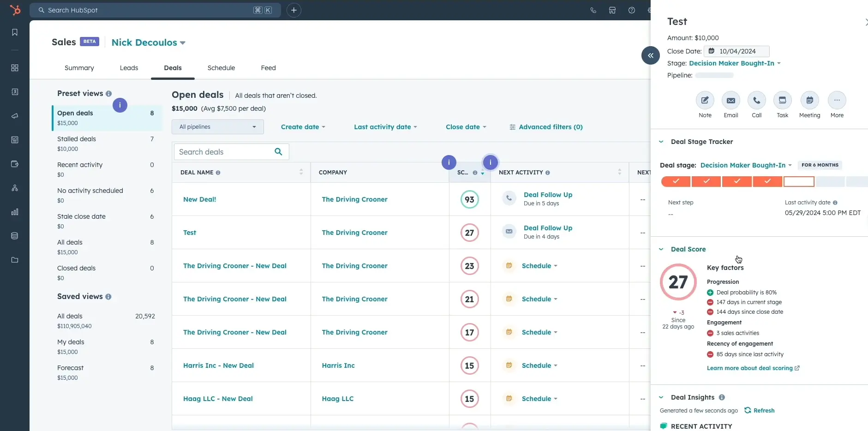Open the Meeting scheduler icon
The width and height of the screenshot is (868, 431).
pos(809,100)
